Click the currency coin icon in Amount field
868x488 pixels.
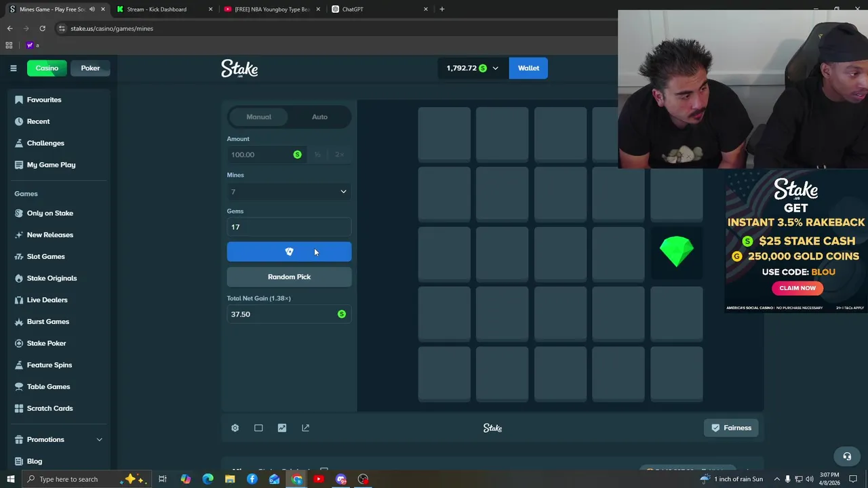pyautogui.click(x=297, y=155)
